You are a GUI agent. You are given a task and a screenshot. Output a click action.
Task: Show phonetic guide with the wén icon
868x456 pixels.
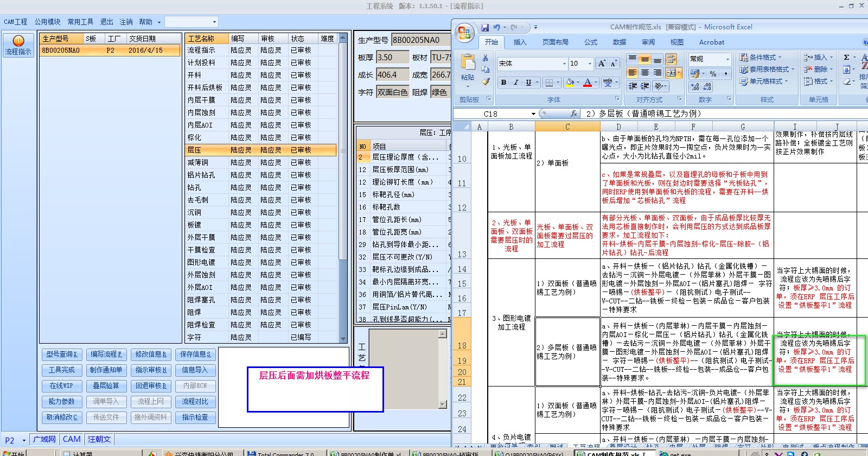tap(608, 83)
